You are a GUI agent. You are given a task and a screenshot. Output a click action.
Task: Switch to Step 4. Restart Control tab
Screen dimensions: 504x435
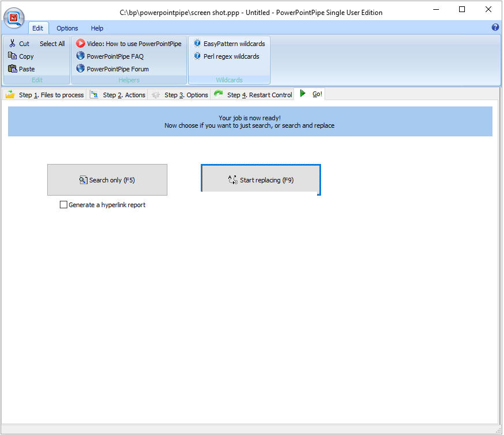(x=253, y=95)
